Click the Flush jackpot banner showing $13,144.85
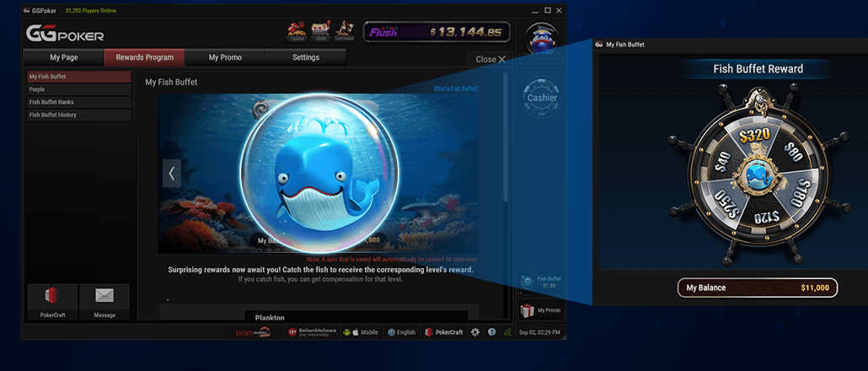868x371 pixels. click(437, 32)
